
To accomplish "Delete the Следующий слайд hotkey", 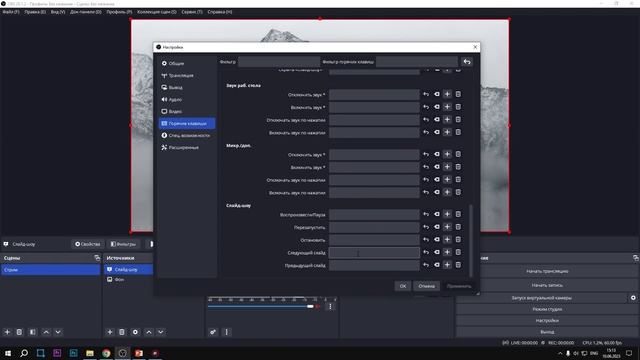I will [458, 252].
